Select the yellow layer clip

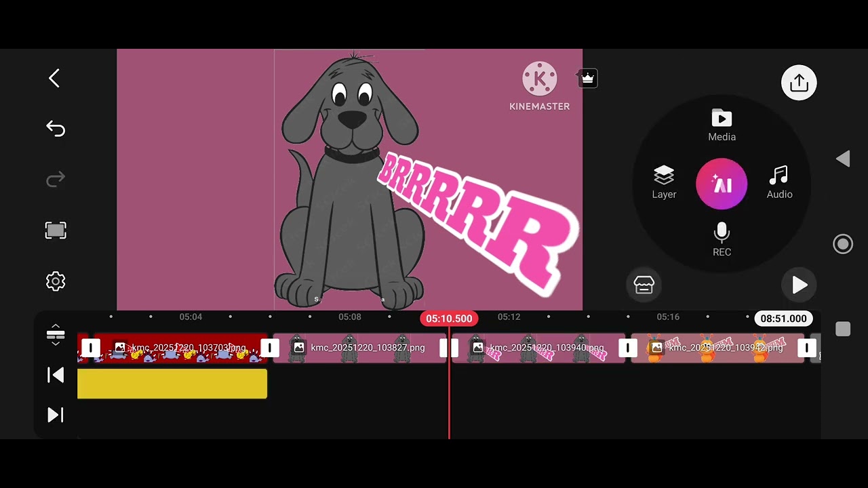pos(172,384)
